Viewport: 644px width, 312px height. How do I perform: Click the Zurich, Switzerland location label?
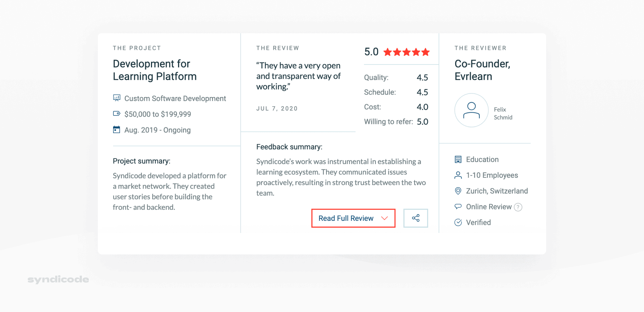tap(497, 191)
